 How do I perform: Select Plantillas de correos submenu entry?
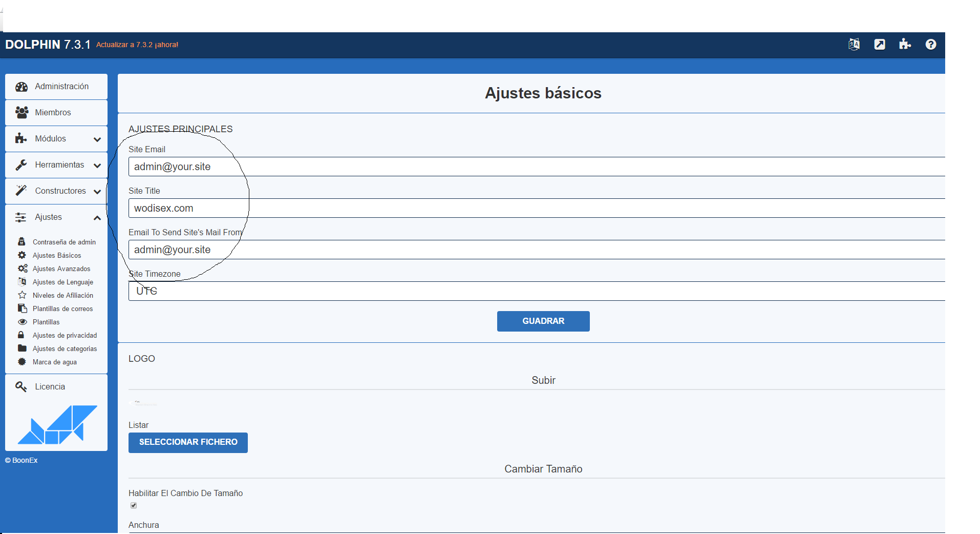63,309
